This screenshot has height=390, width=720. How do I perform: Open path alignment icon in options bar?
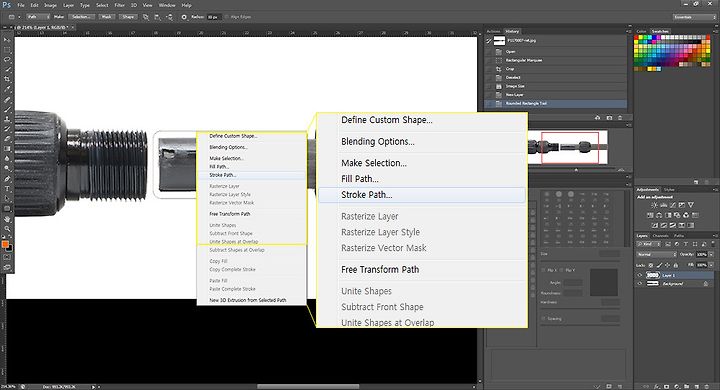[158, 17]
